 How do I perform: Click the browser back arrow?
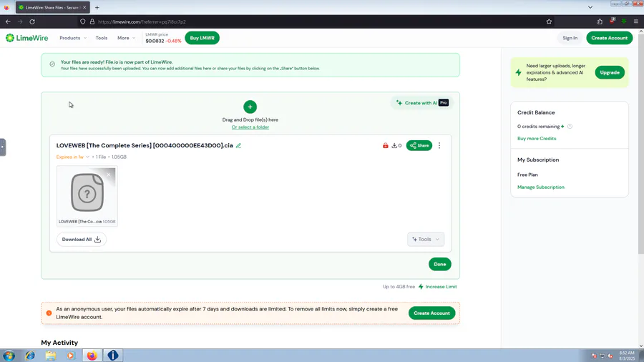pos(8,21)
